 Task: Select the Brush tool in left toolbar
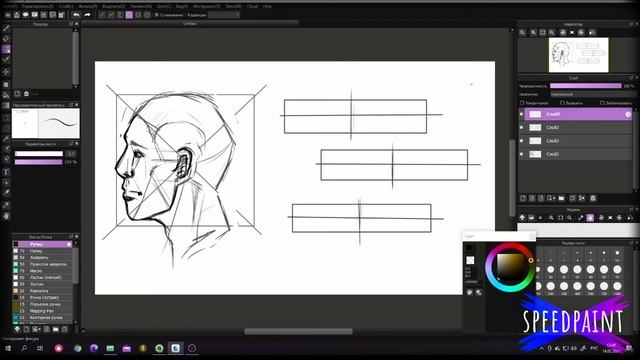pos(6,28)
